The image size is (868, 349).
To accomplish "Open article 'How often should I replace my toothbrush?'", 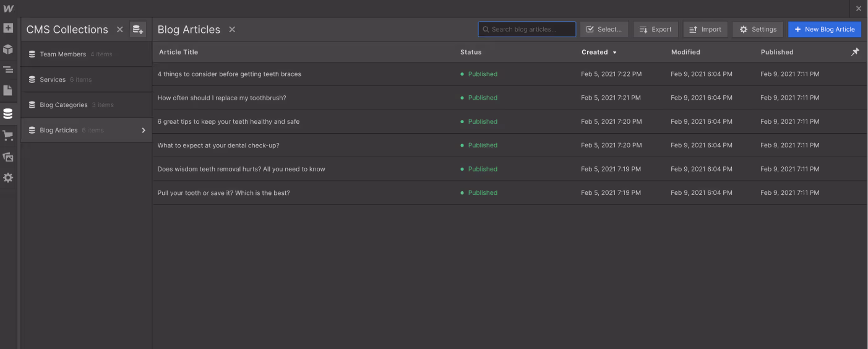I will 221,98.
